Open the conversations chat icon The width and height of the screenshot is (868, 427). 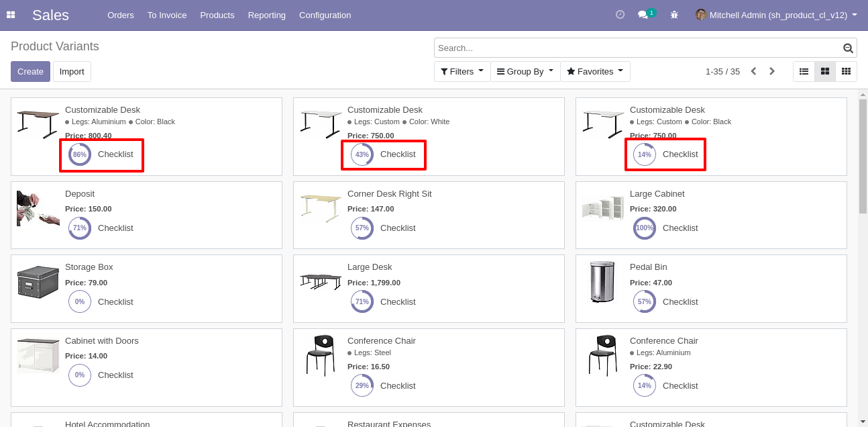[643, 15]
